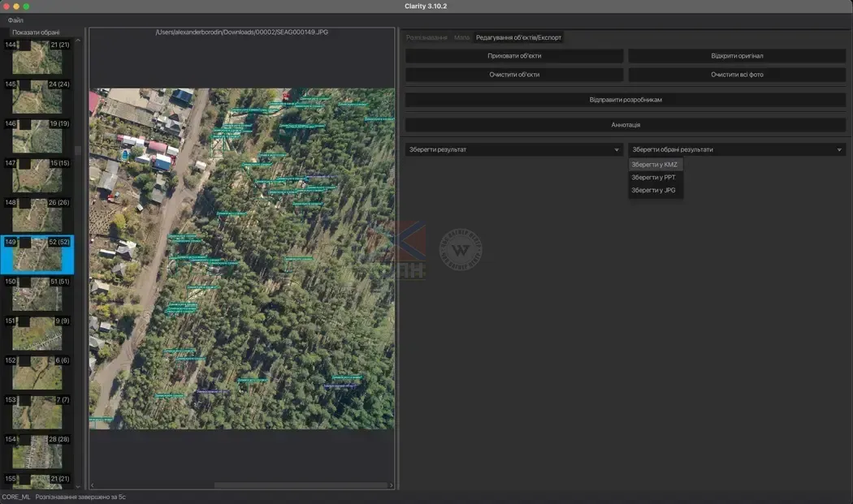Click the image viewer horizontal scrollbar handle
Image resolution: width=853 pixels, height=504 pixels.
(301, 485)
